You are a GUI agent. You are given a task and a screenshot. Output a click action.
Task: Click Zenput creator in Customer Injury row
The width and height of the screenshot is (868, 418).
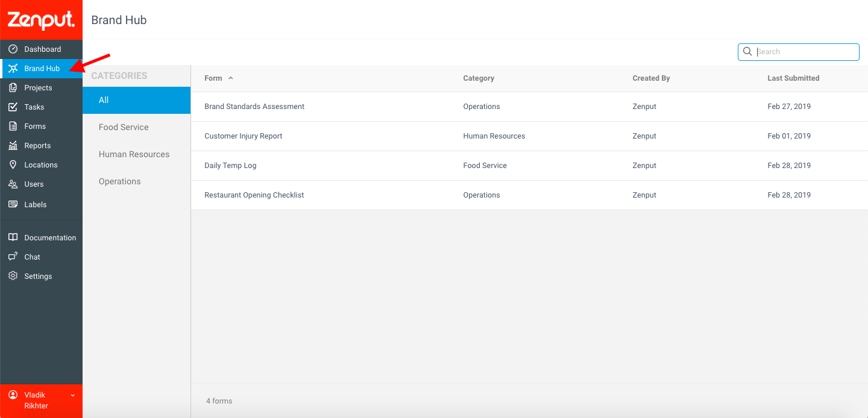644,136
